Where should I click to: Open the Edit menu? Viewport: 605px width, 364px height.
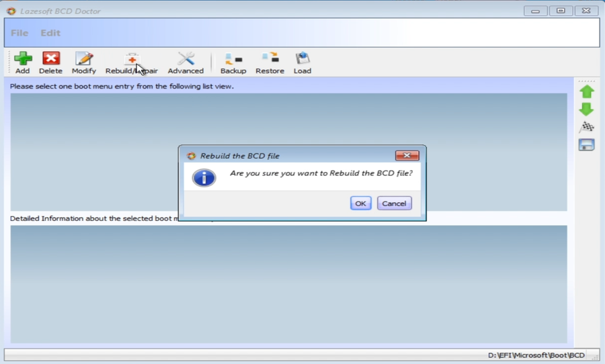(x=50, y=33)
